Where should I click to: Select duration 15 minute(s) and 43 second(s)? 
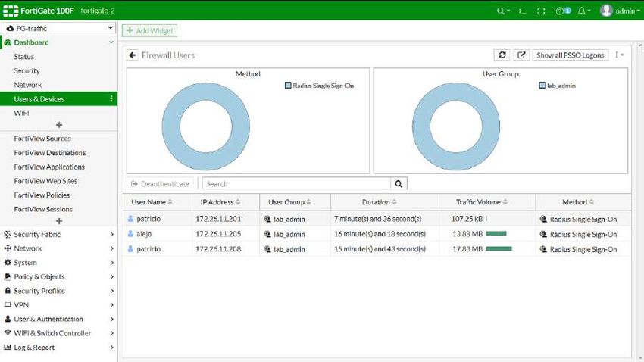click(380, 249)
